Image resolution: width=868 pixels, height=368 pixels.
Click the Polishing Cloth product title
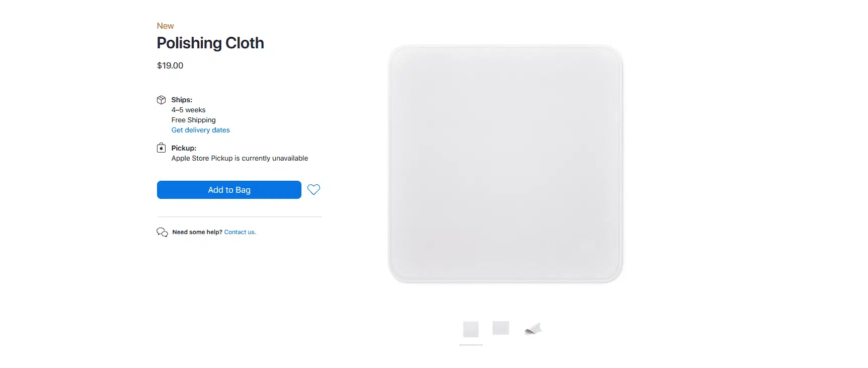(x=210, y=43)
